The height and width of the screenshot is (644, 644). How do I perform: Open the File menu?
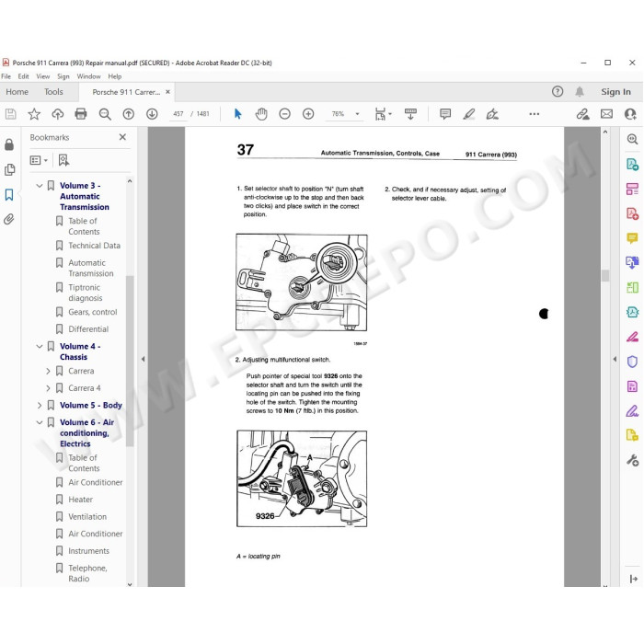click(x=6, y=76)
